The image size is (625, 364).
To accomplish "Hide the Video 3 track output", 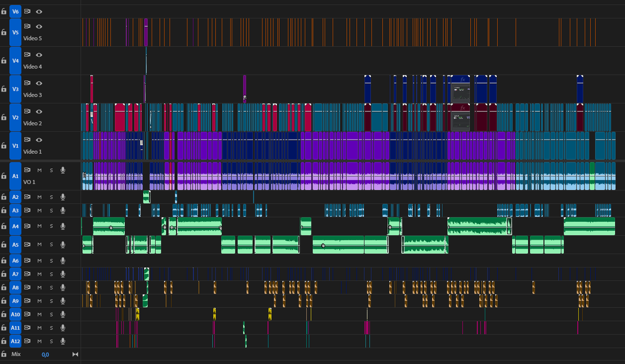I will (x=39, y=83).
